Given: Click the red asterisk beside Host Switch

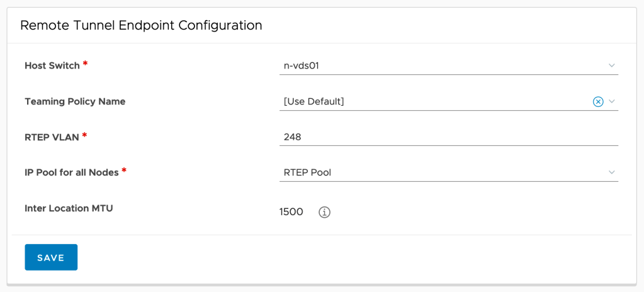Looking at the screenshot, I should tap(85, 64).
